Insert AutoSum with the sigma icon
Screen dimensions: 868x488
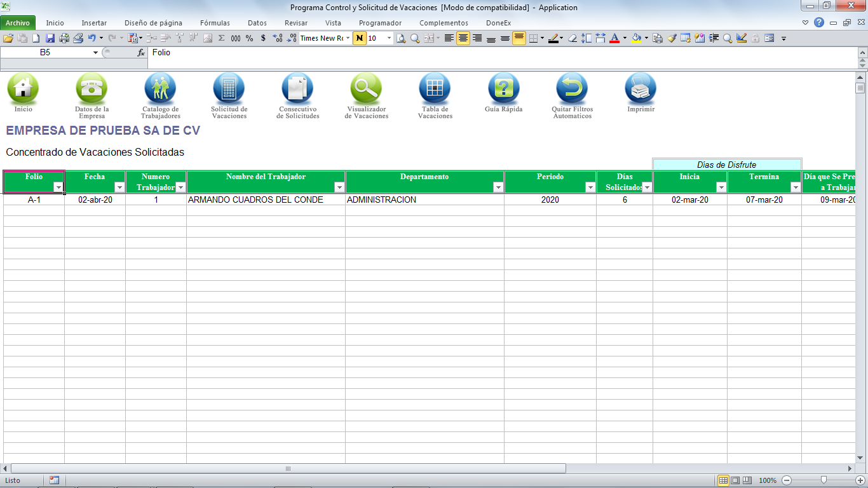click(222, 38)
